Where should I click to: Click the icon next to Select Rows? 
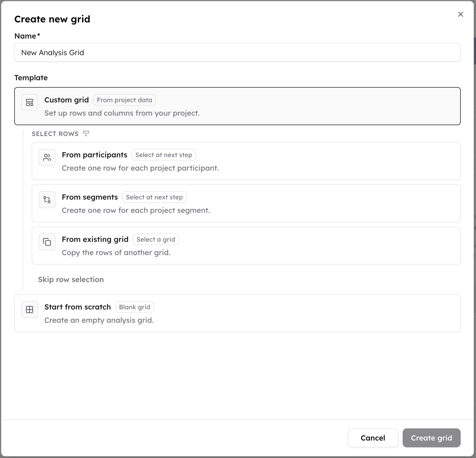pos(86,134)
